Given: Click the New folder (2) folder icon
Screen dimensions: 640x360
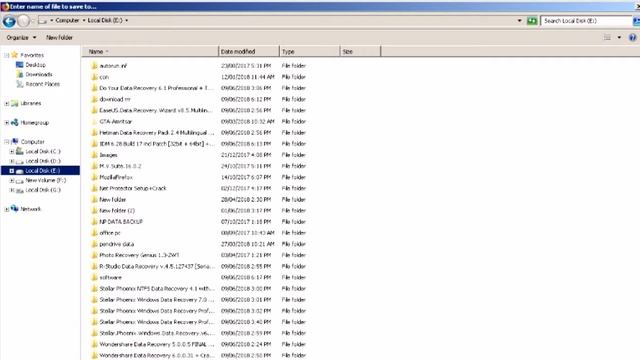Looking at the screenshot, I should (x=94, y=211).
